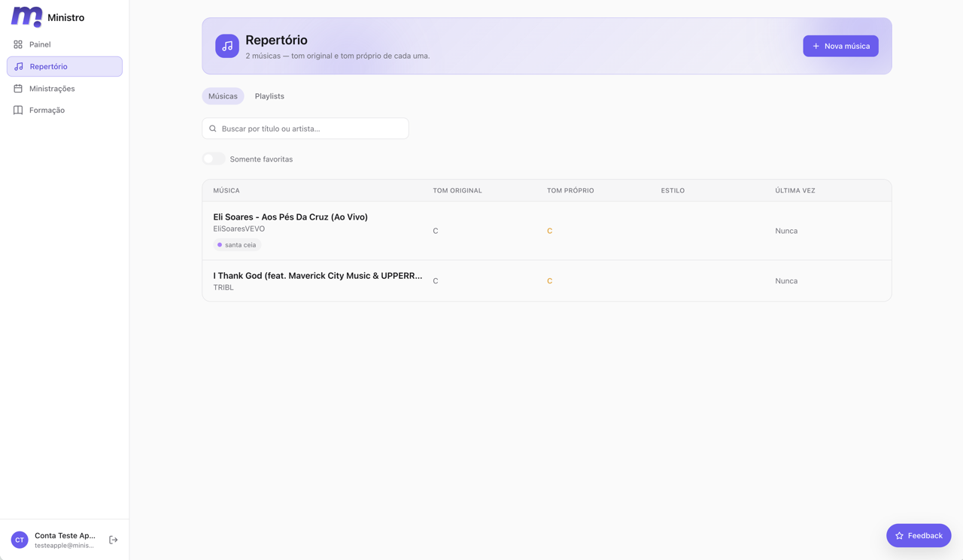Image resolution: width=963 pixels, height=560 pixels.
Task: Switch to the Músicas tab
Action: coord(223,96)
